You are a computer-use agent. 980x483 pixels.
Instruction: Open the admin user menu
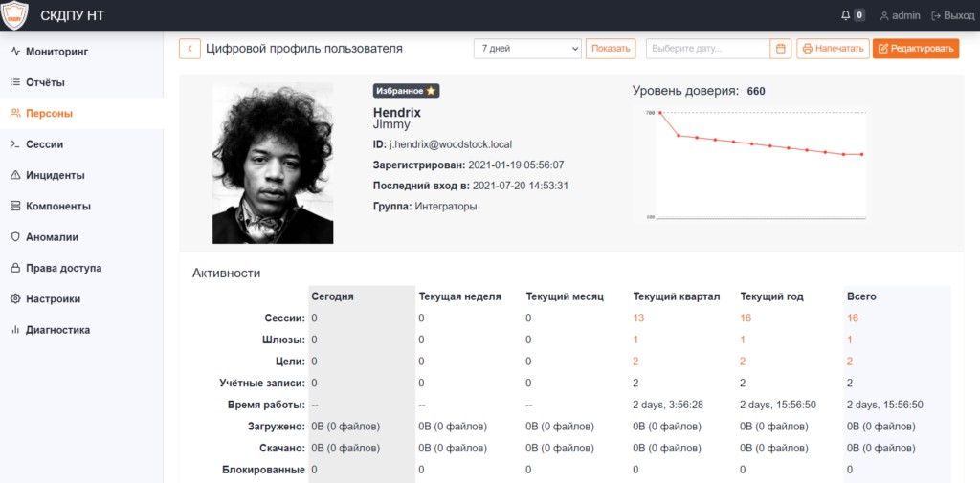(x=900, y=15)
